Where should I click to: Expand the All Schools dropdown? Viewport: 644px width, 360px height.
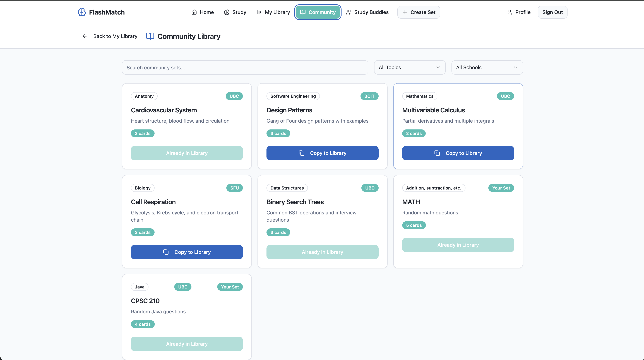coord(487,67)
